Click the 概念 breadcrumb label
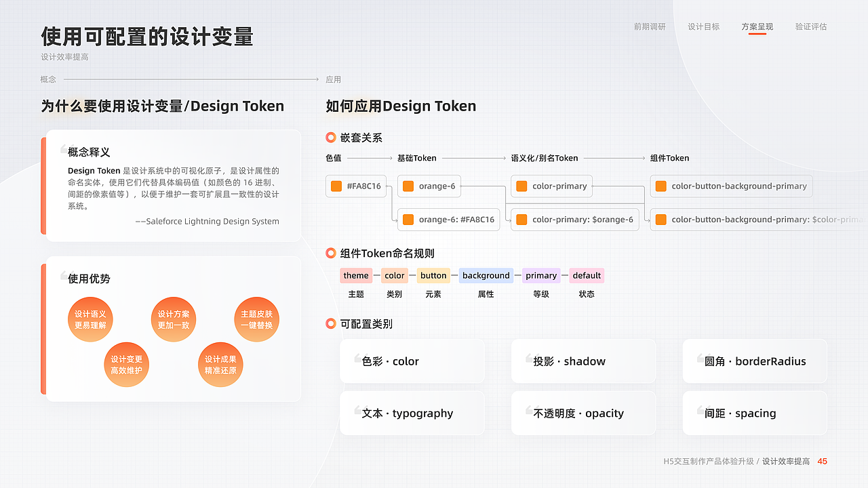This screenshot has height=488, width=868. coord(48,79)
